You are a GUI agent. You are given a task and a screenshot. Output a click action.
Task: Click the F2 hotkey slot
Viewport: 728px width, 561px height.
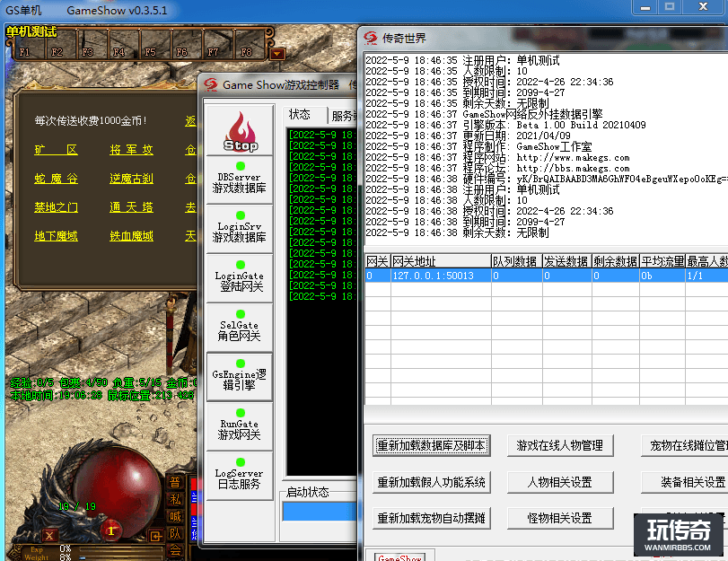[60, 45]
